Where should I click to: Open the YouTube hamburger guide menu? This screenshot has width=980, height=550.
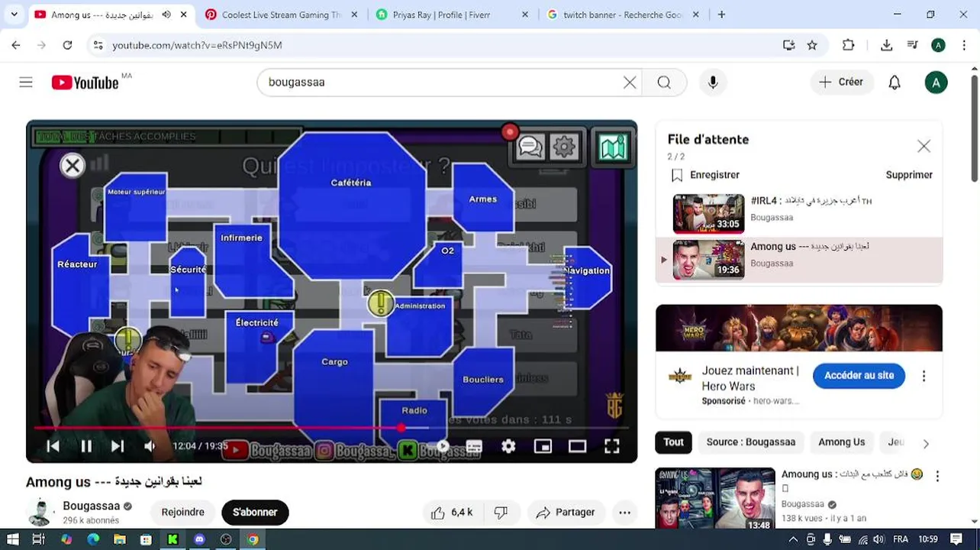(26, 82)
